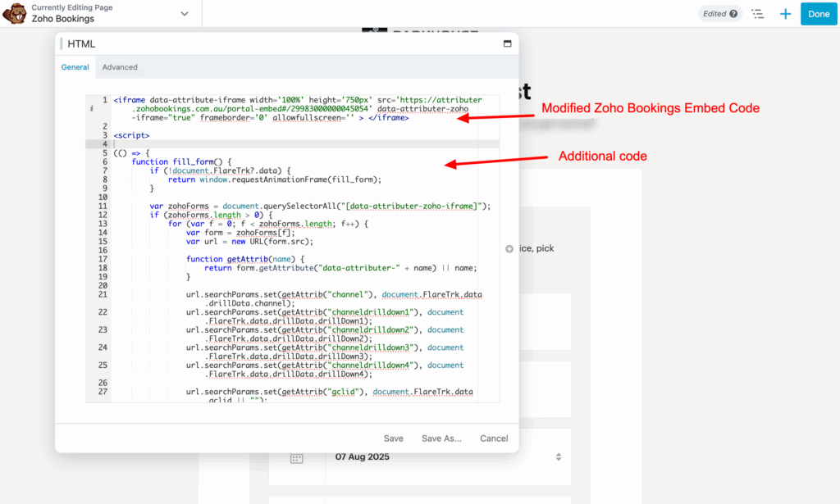Click the calendar icon beside the date

[x=296, y=458]
